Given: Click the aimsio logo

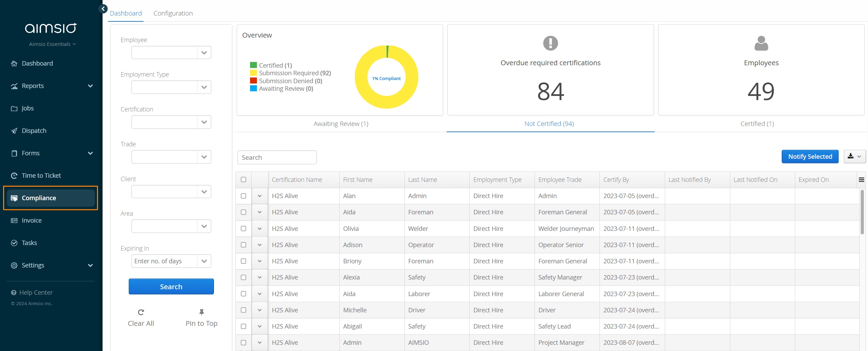Looking at the screenshot, I should point(51,28).
